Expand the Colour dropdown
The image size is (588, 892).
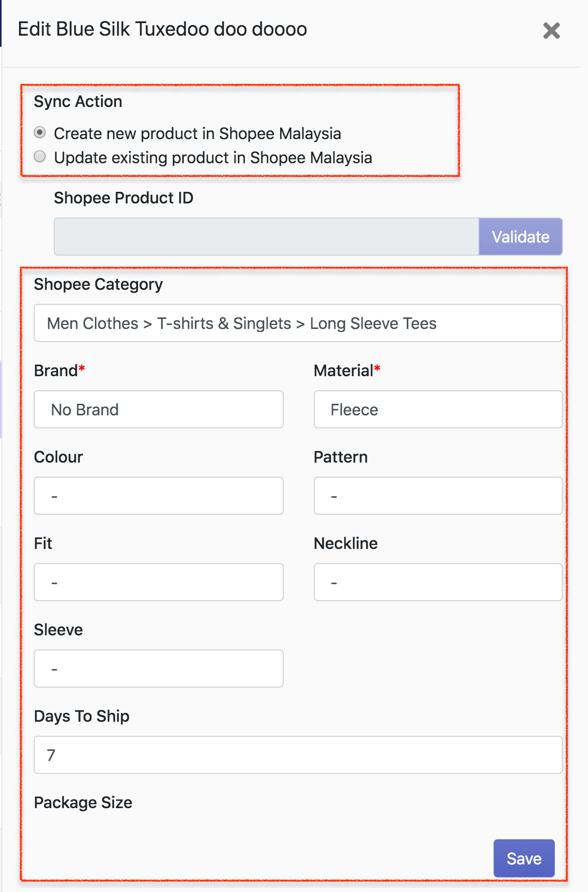159,496
